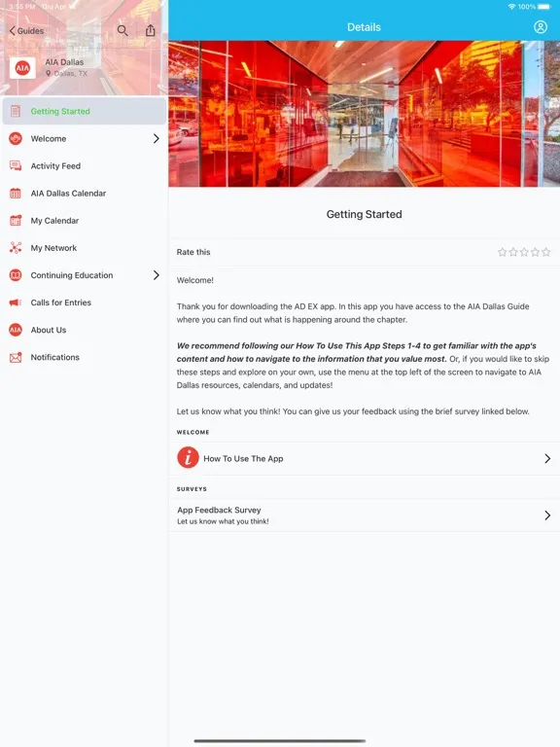Open My Calendar
This screenshot has height=747, width=560.
point(85,221)
